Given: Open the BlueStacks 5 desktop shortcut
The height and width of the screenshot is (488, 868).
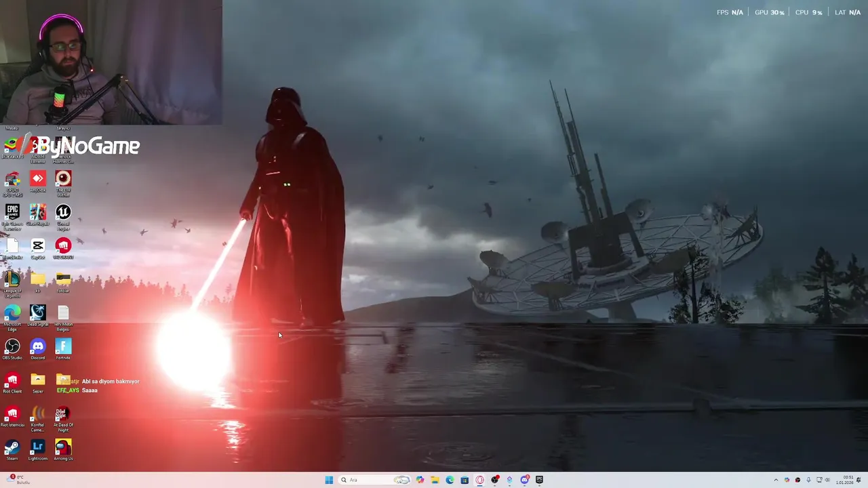Looking at the screenshot, I should click(12, 148).
